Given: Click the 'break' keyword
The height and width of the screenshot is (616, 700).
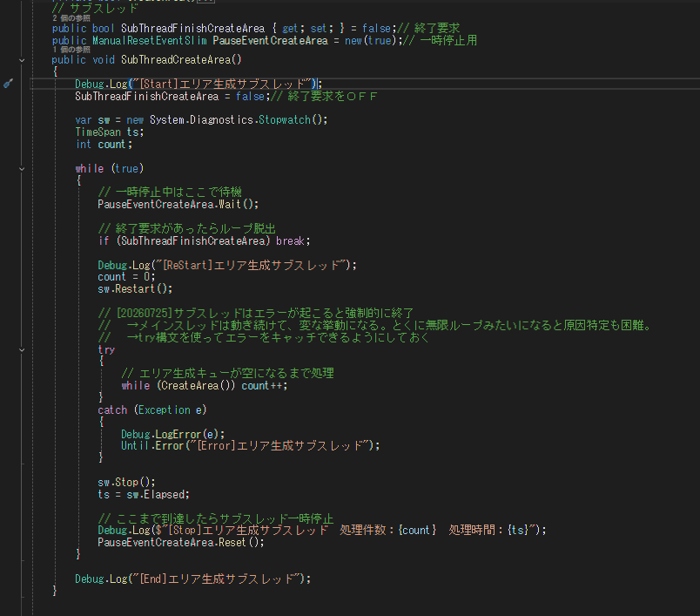Looking at the screenshot, I should click(x=290, y=241).
